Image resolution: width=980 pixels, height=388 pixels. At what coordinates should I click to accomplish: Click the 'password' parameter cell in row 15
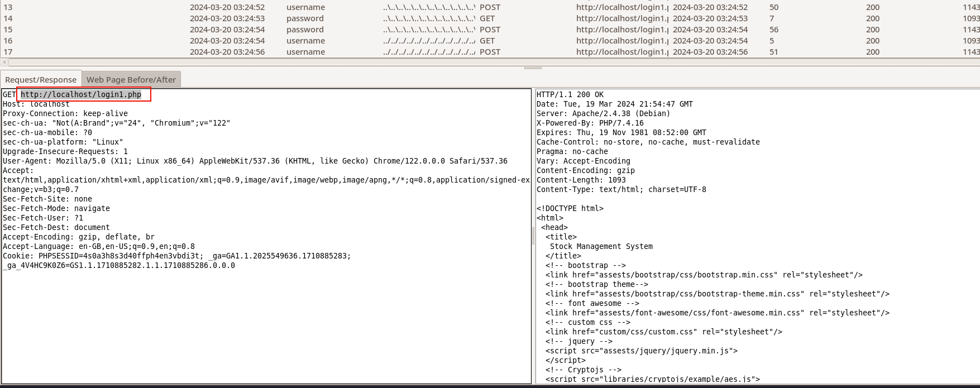pos(305,30)
